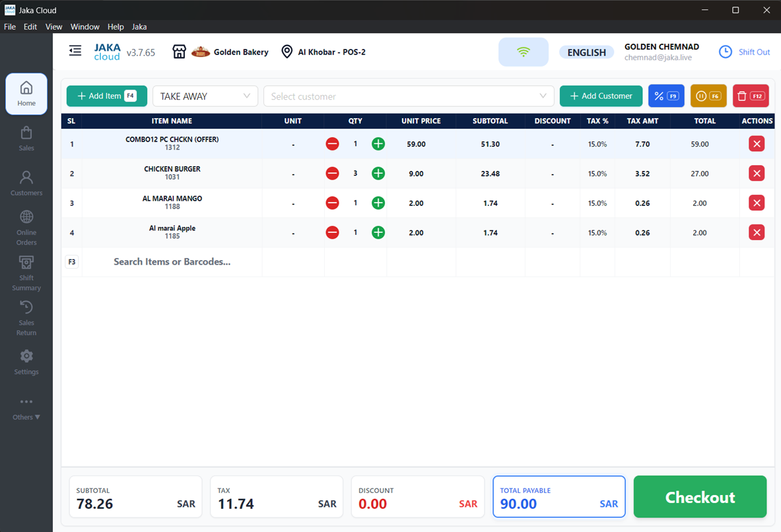Screen dimensions: 781x532
Task: Check the Wi-Fi connection status indicator
Action: click(524, 51)
